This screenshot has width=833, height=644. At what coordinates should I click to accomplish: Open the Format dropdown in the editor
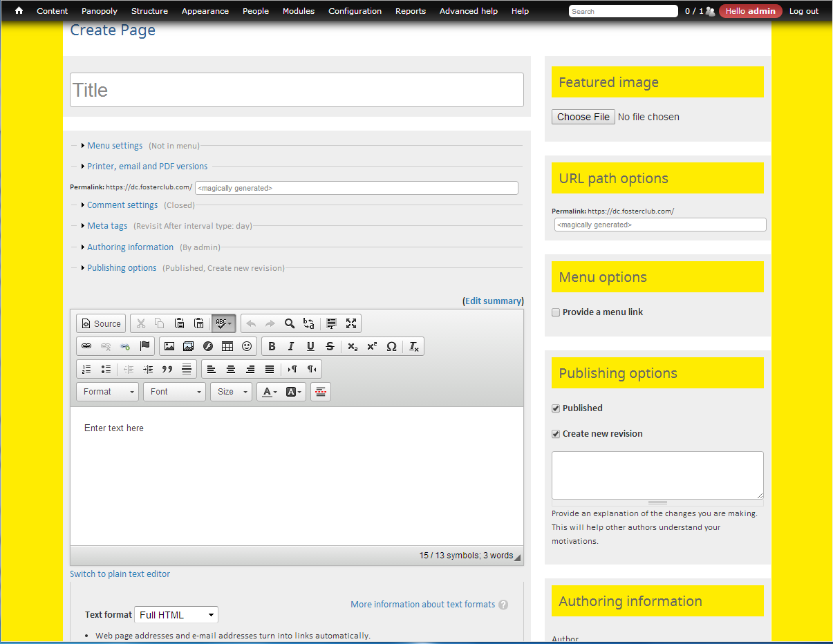point(106,391)
